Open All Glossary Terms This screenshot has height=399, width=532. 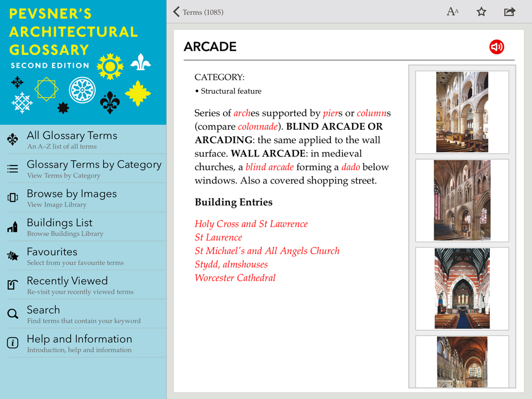(x=83, y=139)
